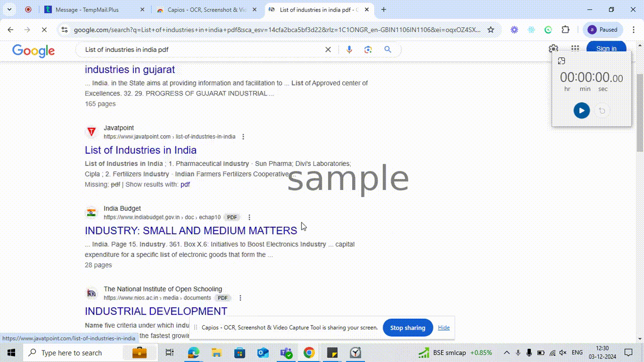Click the Google logo
The image size is (644, 362).
34,50
